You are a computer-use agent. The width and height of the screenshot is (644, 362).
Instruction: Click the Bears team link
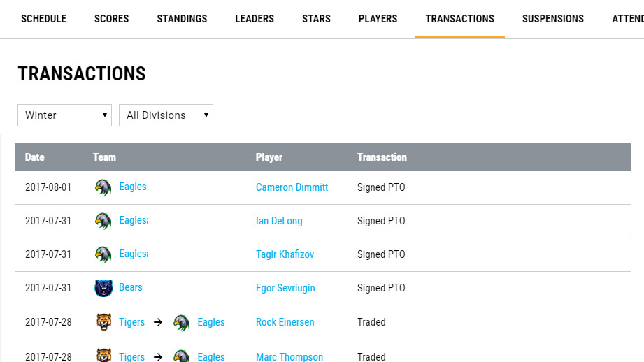click(131, 287)
